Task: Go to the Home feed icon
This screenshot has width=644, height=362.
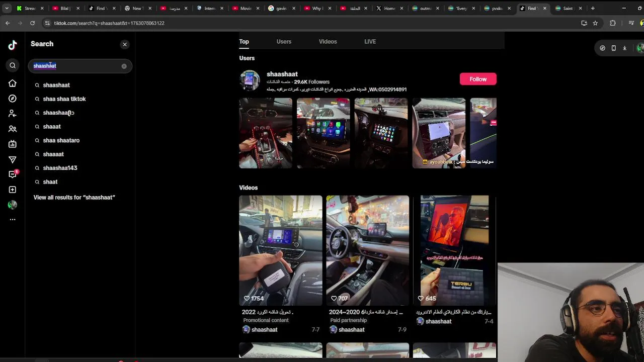Action: point(13,83)
